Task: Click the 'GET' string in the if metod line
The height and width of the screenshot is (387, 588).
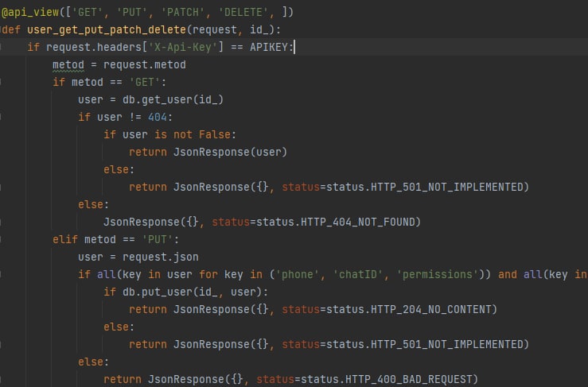Action: tap(145, 82)
